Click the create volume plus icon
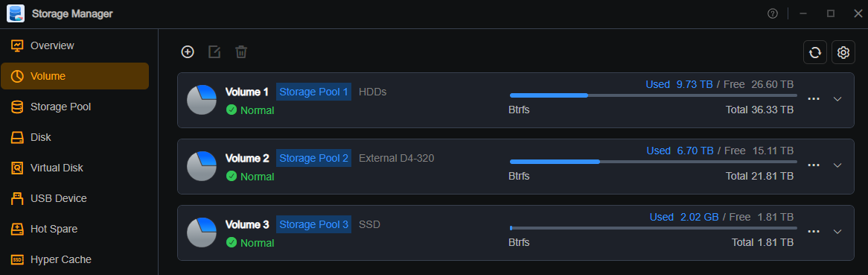 (188, 51)
